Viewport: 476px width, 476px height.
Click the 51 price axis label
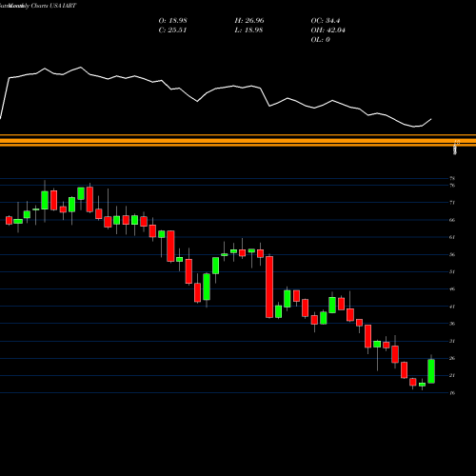pyautogui.click(x=452, y=271)
